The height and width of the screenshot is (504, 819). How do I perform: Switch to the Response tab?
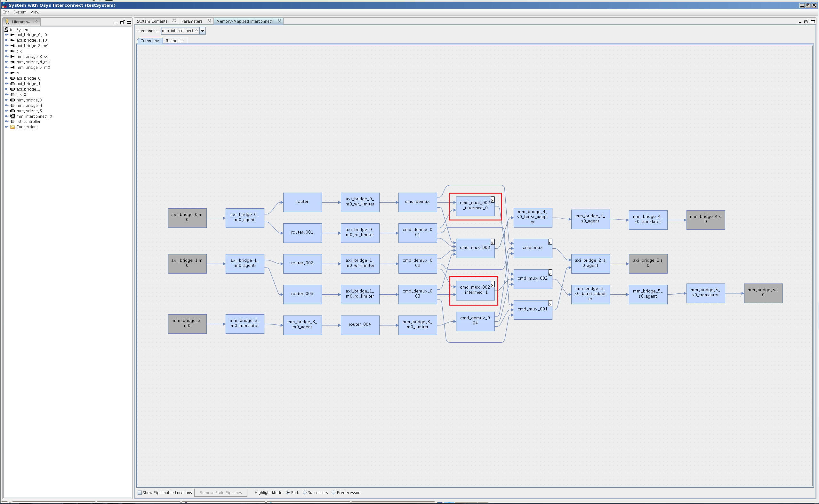coord(175,41)
